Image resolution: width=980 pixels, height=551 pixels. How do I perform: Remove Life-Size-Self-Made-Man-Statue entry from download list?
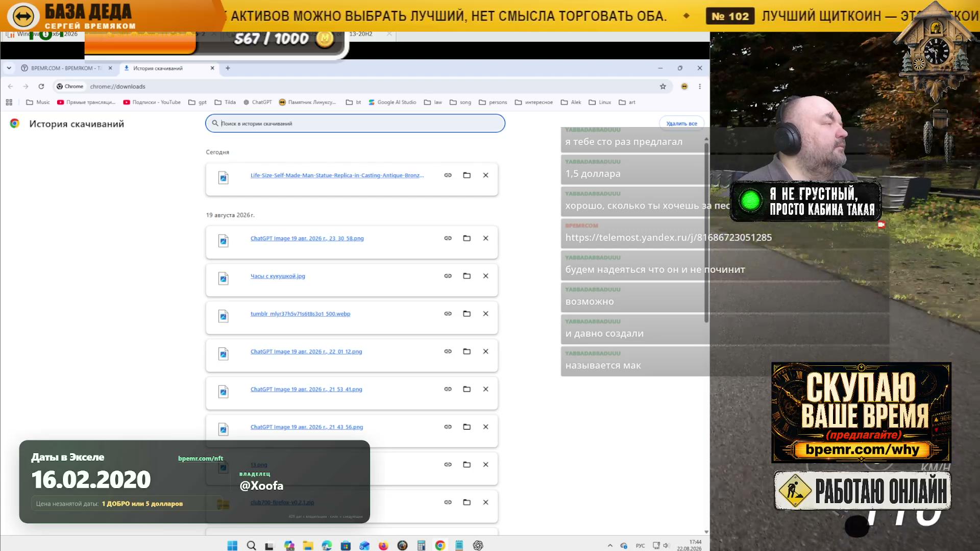[485, 175]
